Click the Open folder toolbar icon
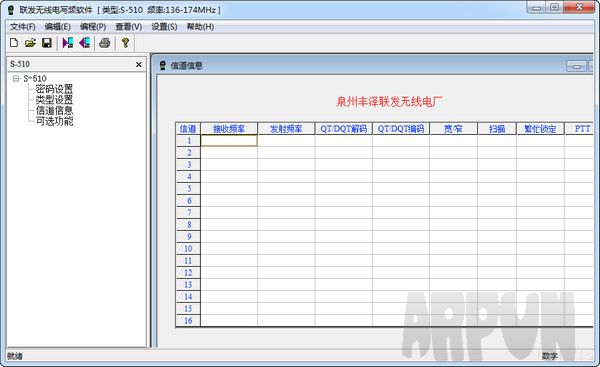Screen dimensions: 600x367 (30, 43)
